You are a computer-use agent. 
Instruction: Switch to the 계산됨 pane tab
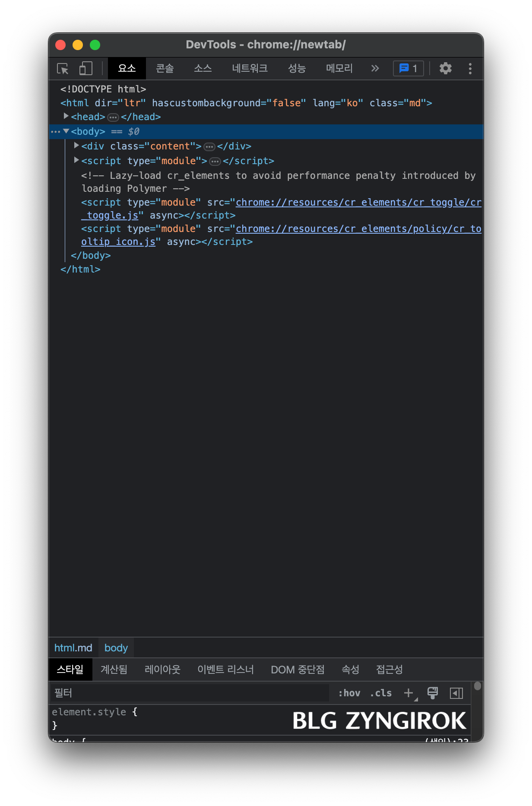tap(114, 670)
